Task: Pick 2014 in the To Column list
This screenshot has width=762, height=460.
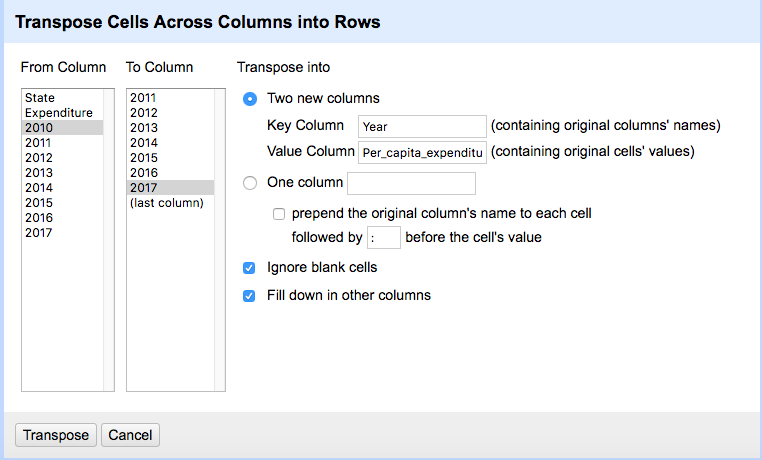Action: pyautogui.click(x=171, y=143)
